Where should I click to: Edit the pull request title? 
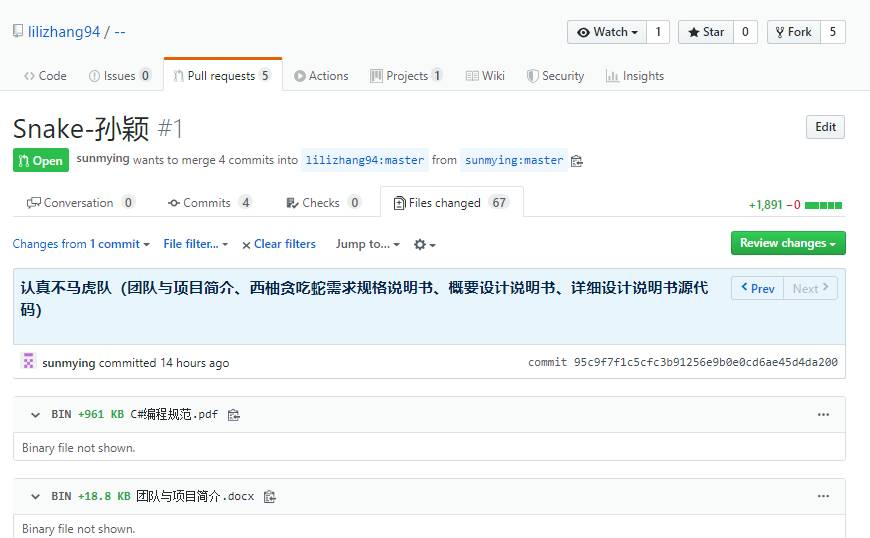pos(825,127)
